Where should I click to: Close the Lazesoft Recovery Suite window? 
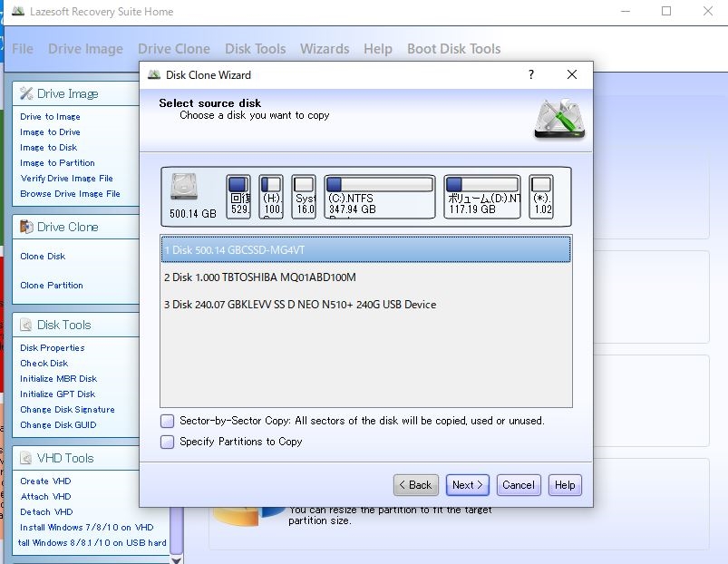pos(707,11)
